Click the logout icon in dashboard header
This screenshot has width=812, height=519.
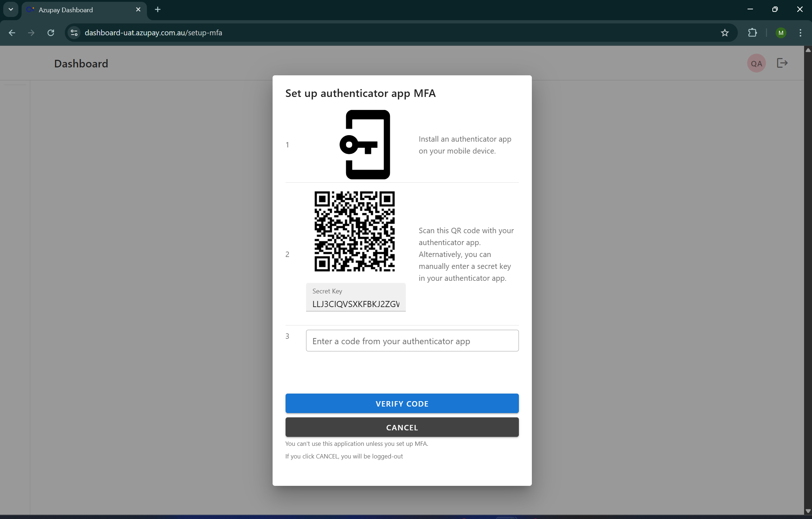point(782,63)
